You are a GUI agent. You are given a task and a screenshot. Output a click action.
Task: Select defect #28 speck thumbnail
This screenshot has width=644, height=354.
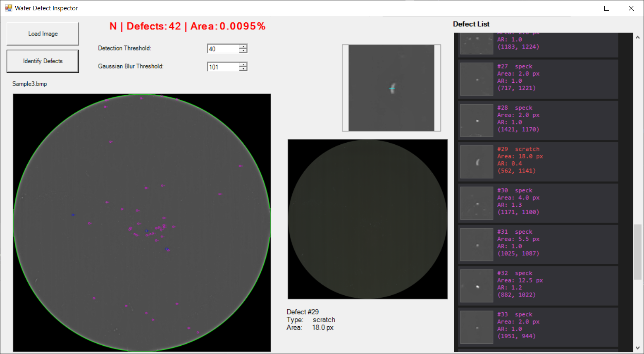pyautogui.click(x=477, y=120)
